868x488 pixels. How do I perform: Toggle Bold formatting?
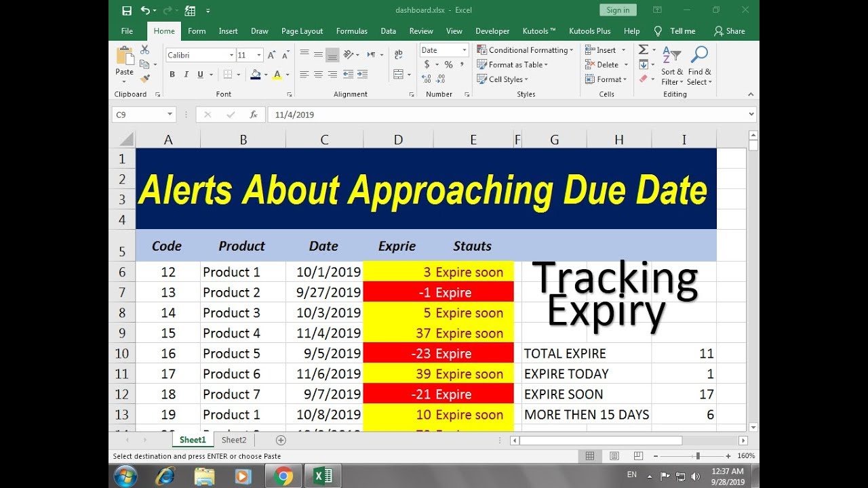click(x=172, y=75)
